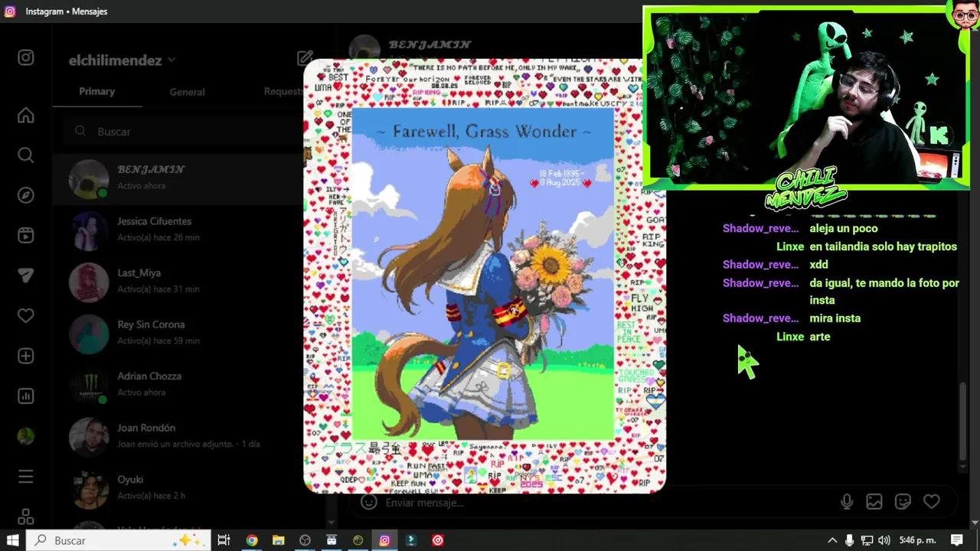This screenshot has width=980, height=551.
Task: Open Task View on the taskbar
Action: click(x=224, y=540)
